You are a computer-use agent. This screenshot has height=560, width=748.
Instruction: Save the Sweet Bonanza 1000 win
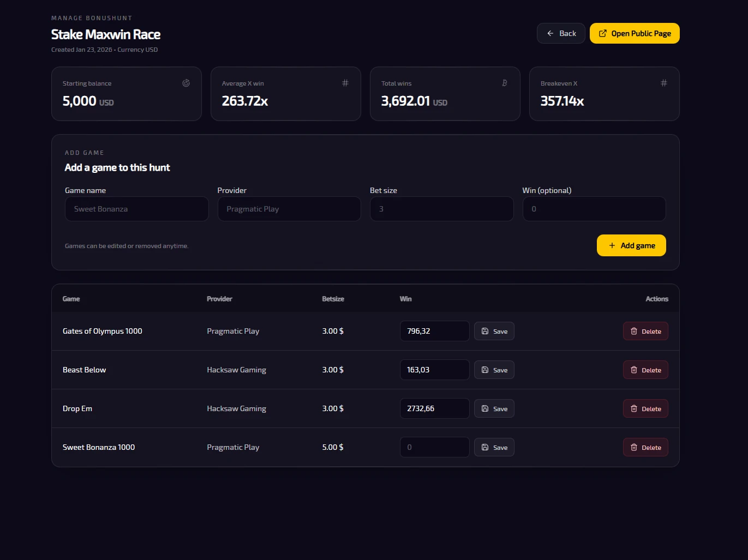click(x=494, y=447)
